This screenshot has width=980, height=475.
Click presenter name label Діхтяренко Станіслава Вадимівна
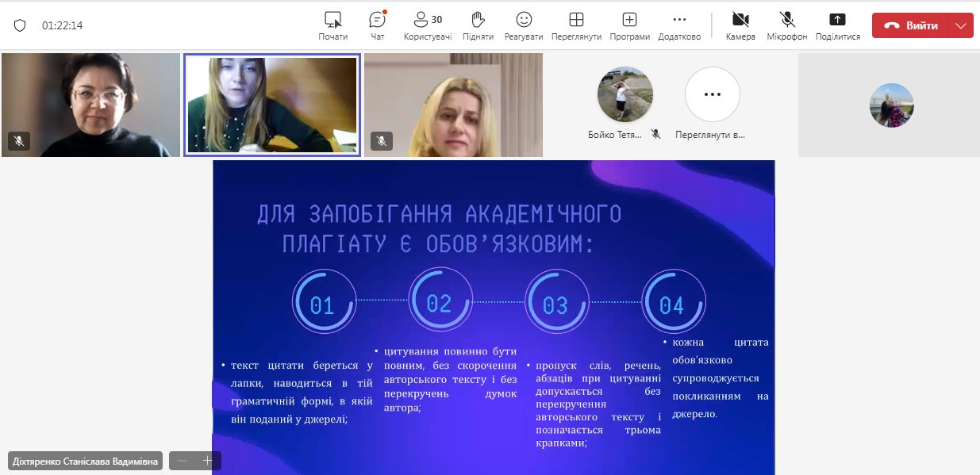coord(86,461)
